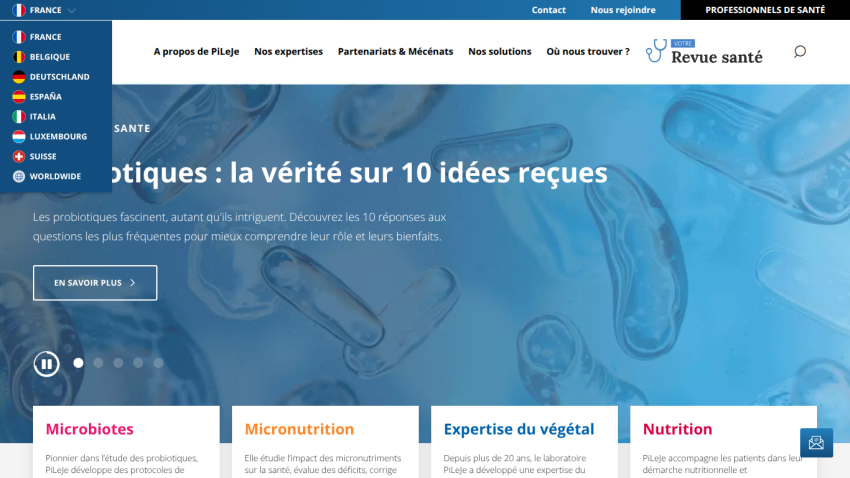Go to fourth carousel slide dot
The image size is (850, 478).
(x=138, y=363)
